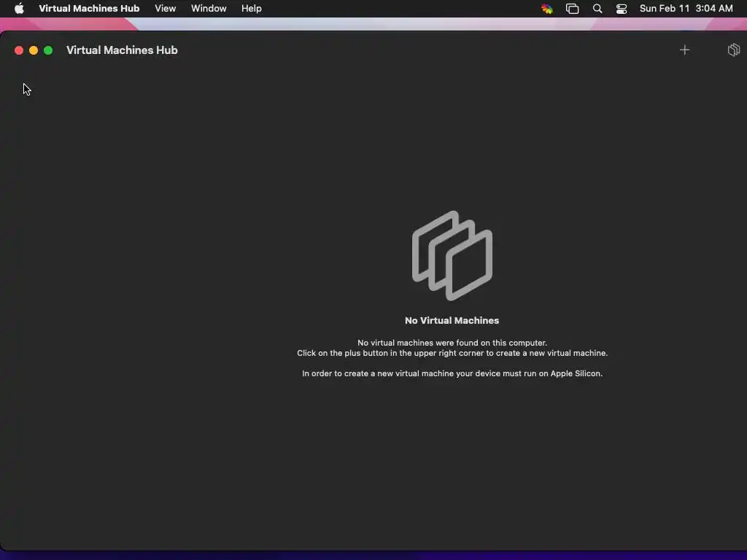747x560 pixels.
Task: Click the stacked machines placeholder graphic
Action: click(x=452, y=256)
